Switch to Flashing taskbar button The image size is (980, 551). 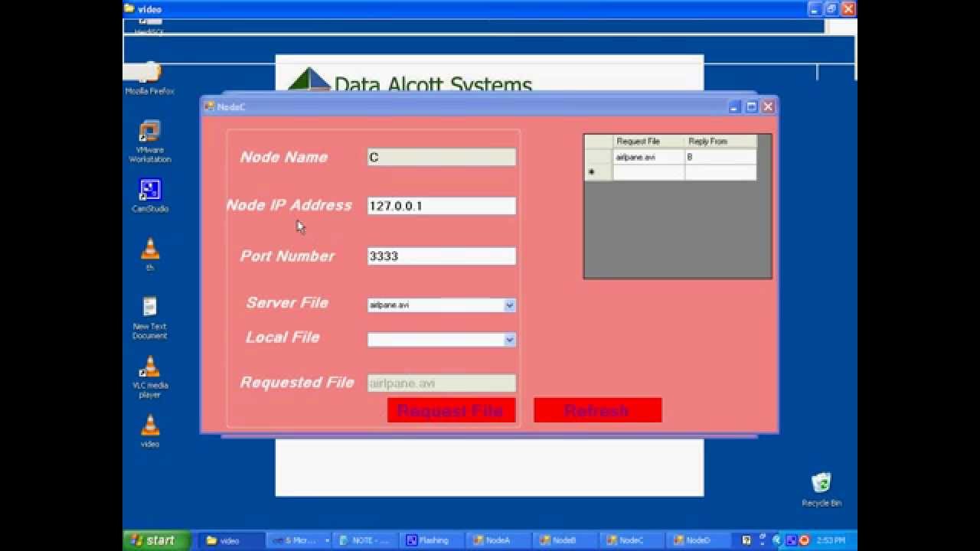pyautogui.click(x=433, y=540)
